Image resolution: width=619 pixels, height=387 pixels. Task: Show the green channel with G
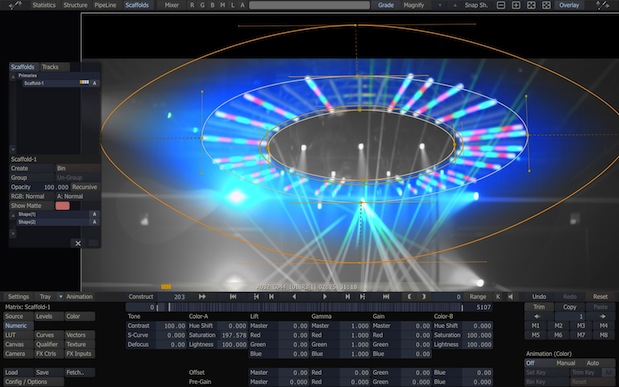point(202,5)
